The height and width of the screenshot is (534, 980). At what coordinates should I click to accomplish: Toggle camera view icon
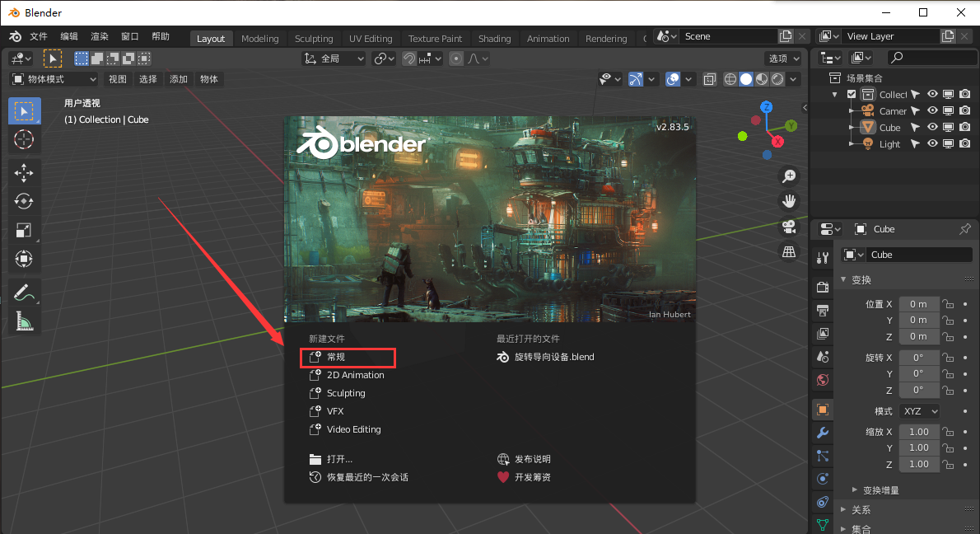(790, 227)
